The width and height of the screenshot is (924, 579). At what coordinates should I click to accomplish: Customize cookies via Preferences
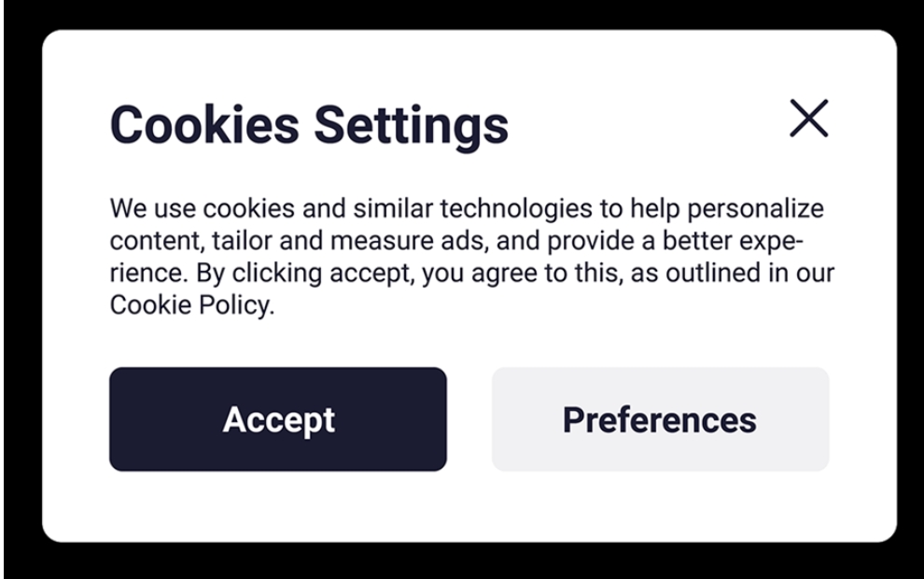coord(660,419)
